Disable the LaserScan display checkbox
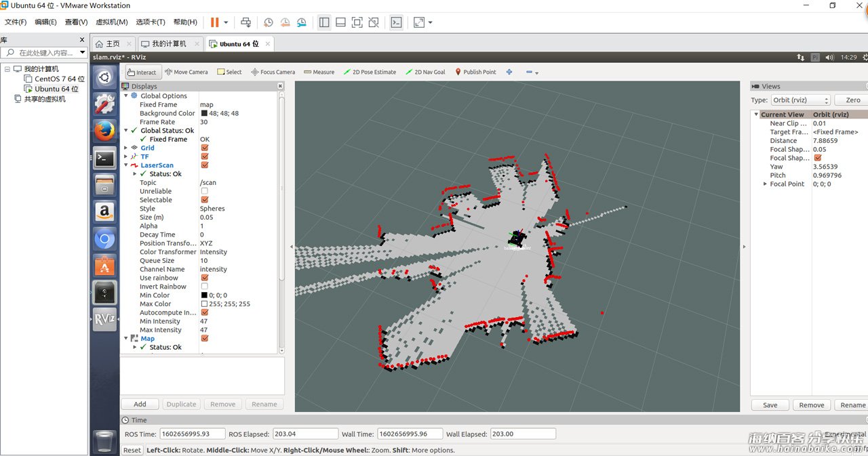The image size is (868, 456). coord(205,165)
